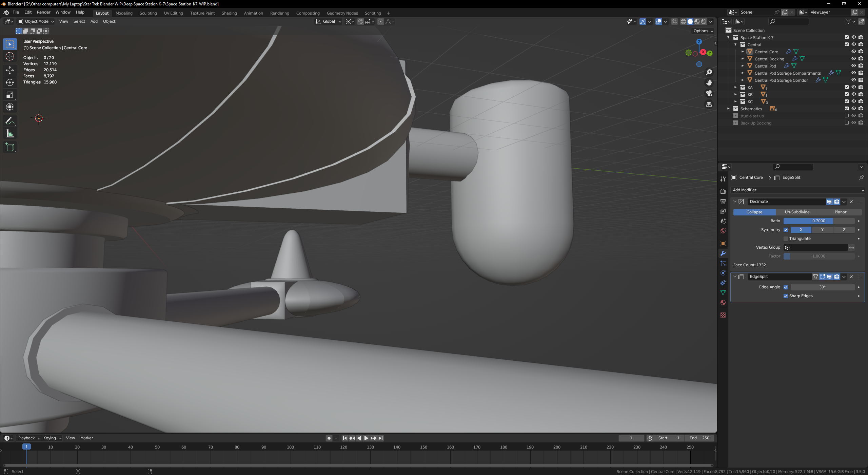Open the World properties tab
This screenshot has height=475, width=868.
723,231
